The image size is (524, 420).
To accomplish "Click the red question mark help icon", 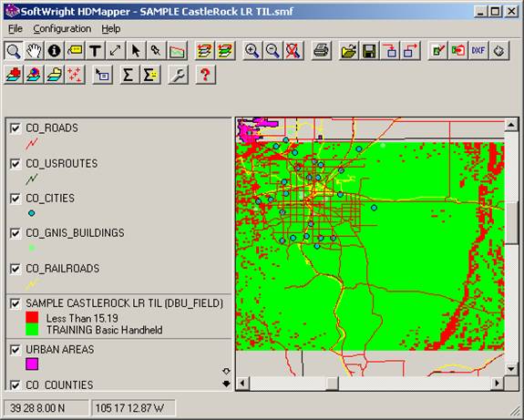I will click(205, 74).
